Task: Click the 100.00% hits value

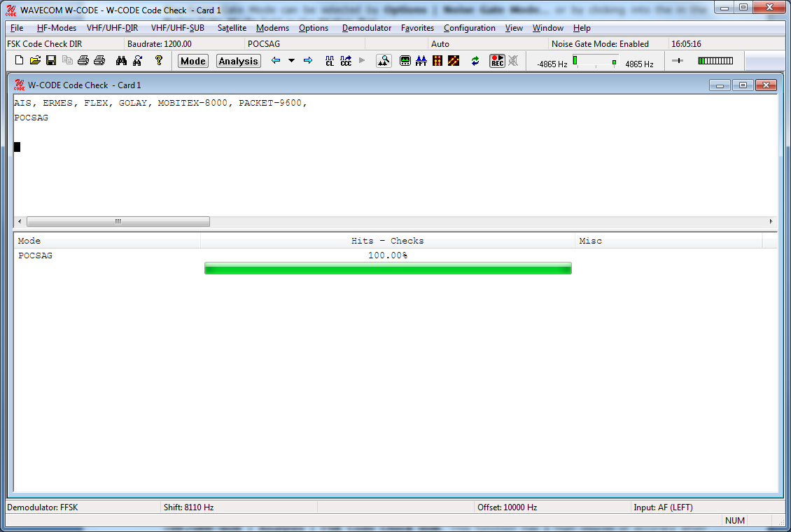Action: [x=387, y=255]
